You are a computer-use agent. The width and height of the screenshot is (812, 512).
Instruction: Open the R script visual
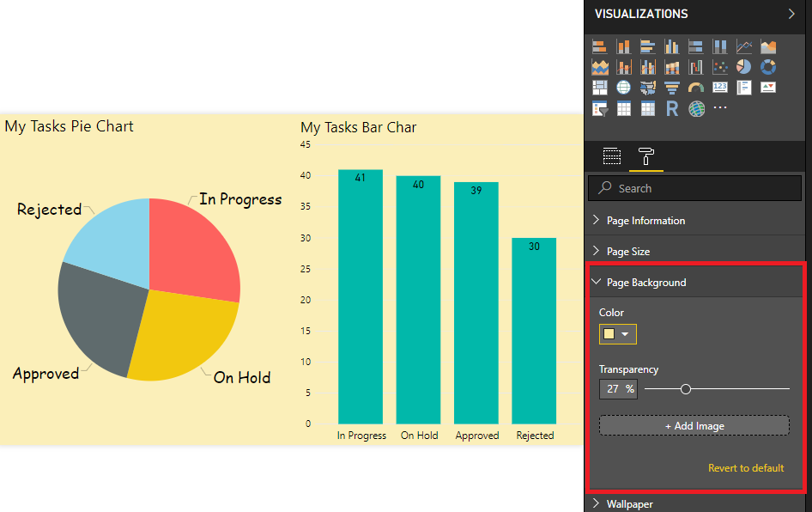[x=671, y=108]
